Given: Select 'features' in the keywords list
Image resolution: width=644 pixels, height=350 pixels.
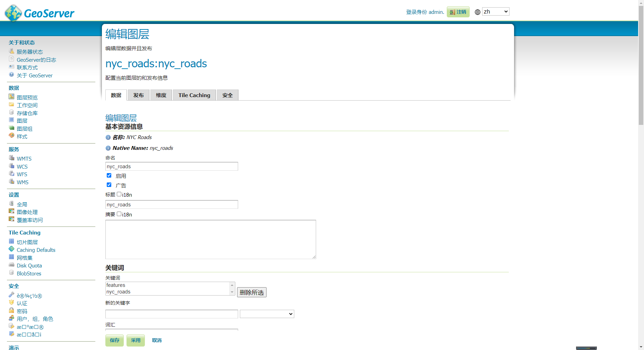Looking at the screenshot, I should [x=167, y=285].
